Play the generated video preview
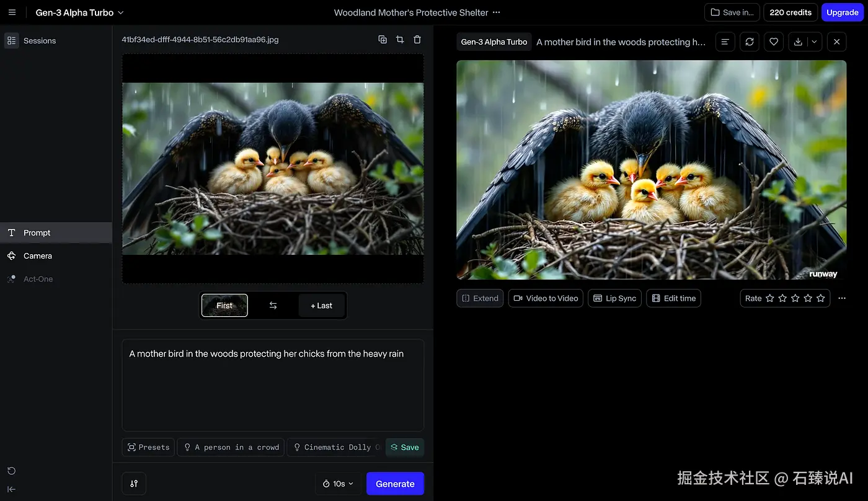This screenshot has width=868, height=501. [x=652, y=170]
